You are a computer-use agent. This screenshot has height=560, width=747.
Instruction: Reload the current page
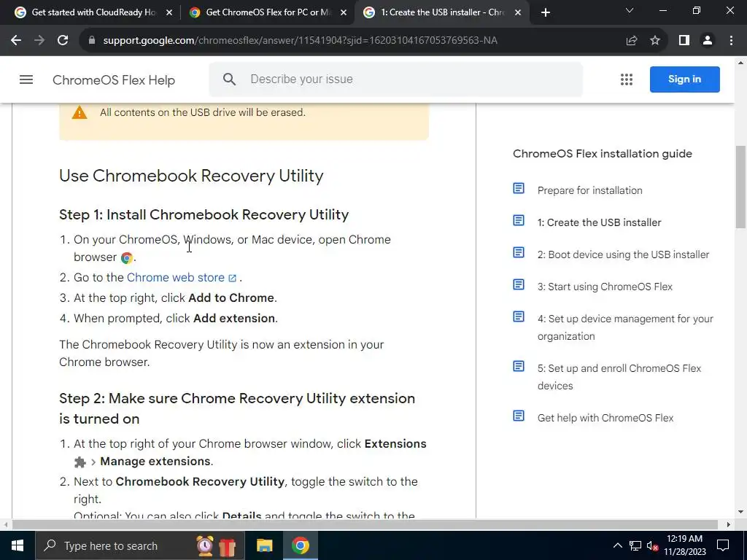(x=63, y=41)
